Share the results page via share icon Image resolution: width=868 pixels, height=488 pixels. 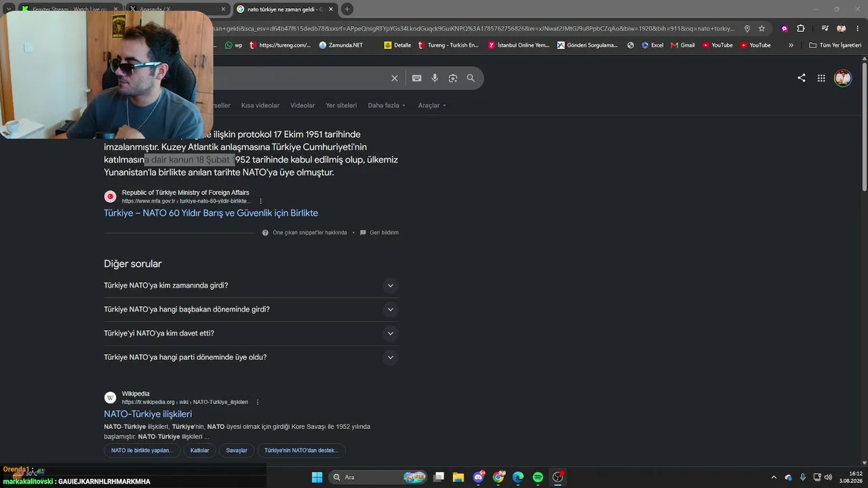pos(802,78)
